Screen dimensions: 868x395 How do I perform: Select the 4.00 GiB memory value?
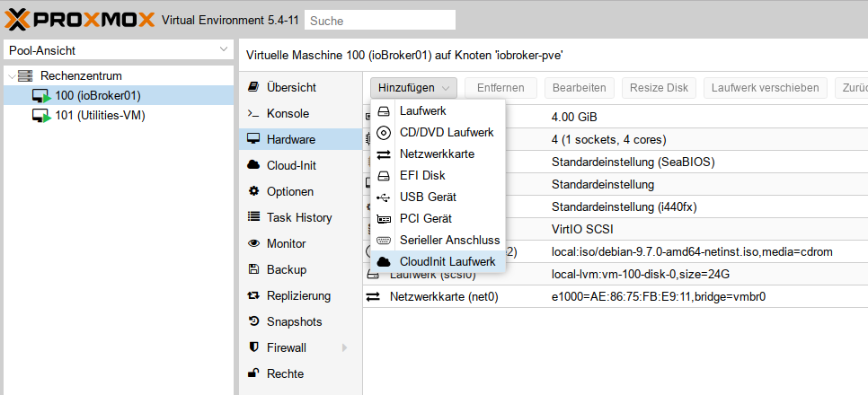(x=574, y=118)
